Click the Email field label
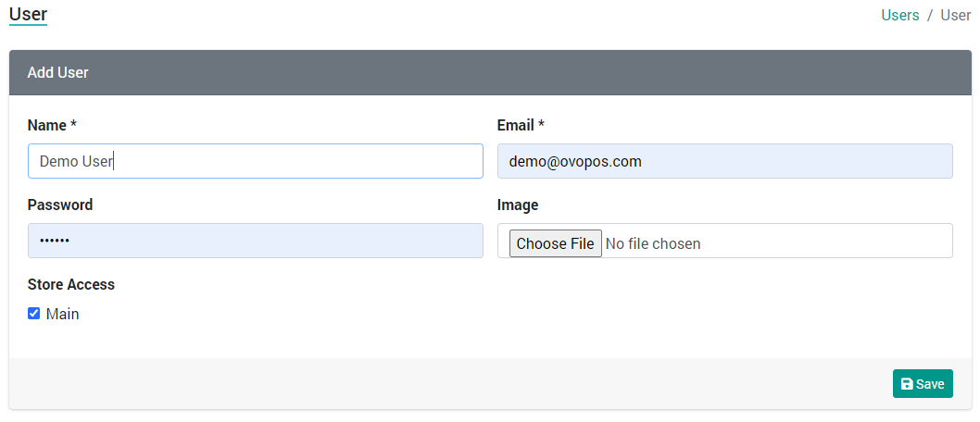The height and width of the screenshot is (422, 980). [x=521, y=126]
